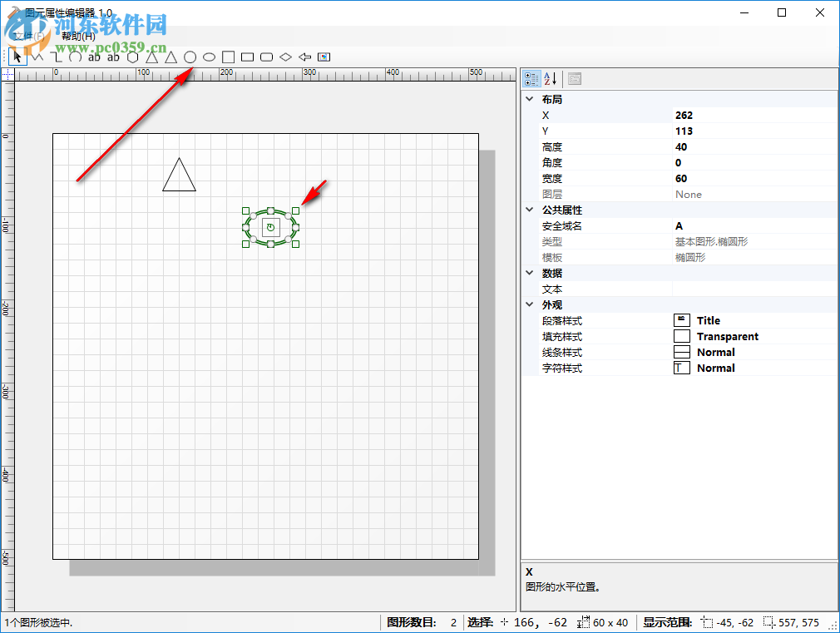Pick the arc drawing tool
The height and width of the screenshot is (633, 840).
75,57
